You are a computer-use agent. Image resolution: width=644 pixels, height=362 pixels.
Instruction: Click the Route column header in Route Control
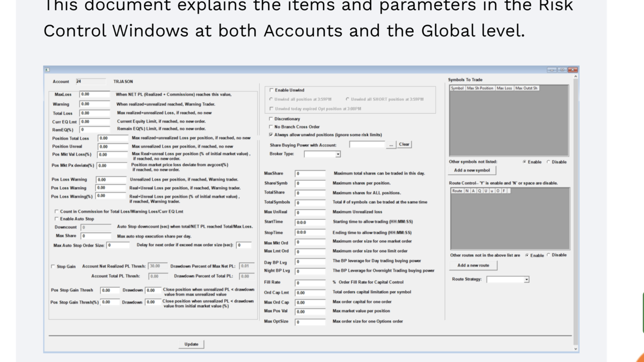pyautogui.click(x=457, y=191)
